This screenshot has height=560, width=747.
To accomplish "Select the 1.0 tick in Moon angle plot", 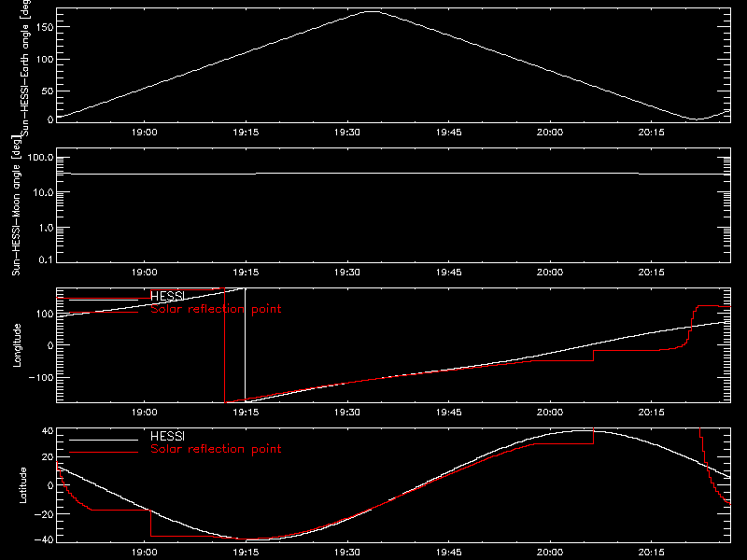I will pyautogui.click(x=47, y=228).
